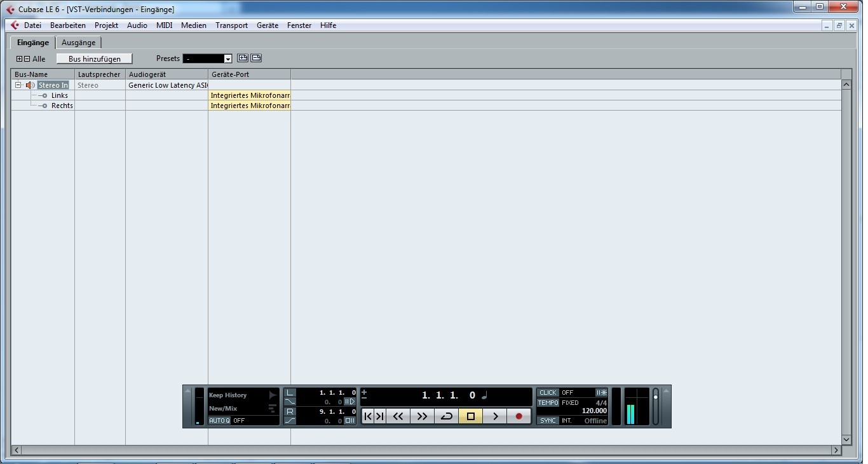Open the Hilfe menu
868x464 pixels.
point(329,25)
